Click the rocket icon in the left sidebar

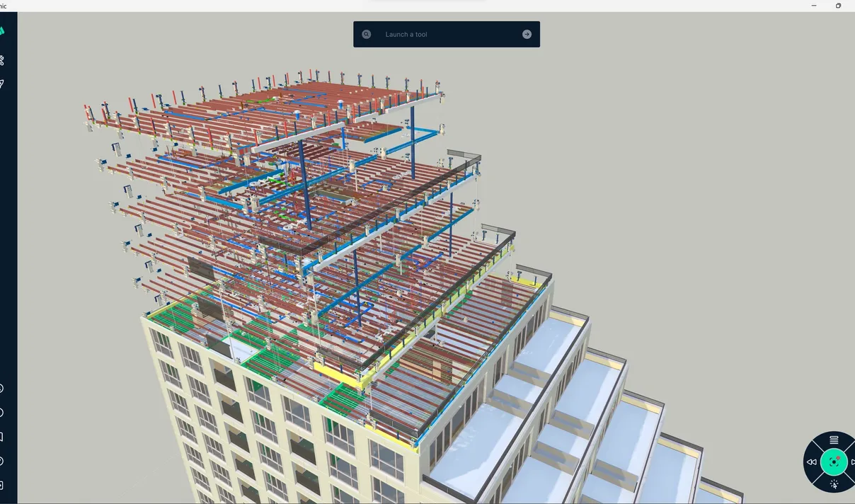point(2,84)
